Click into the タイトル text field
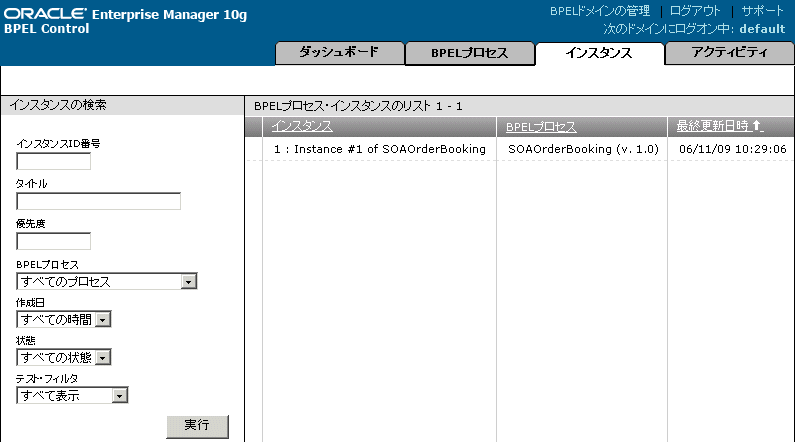 pos(98,201)
